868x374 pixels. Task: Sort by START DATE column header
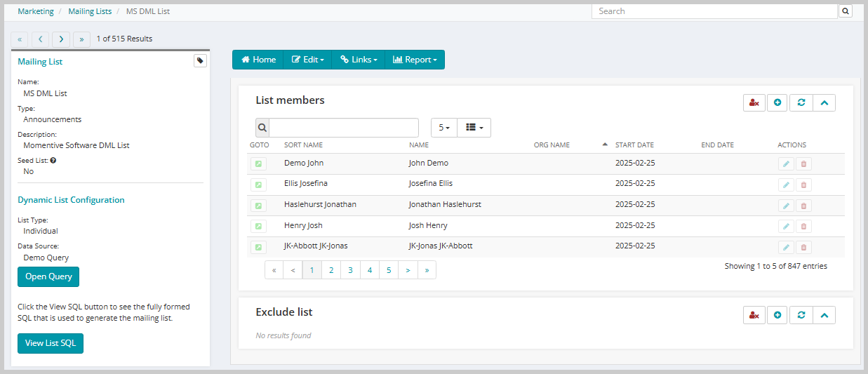tap(634, 145)
